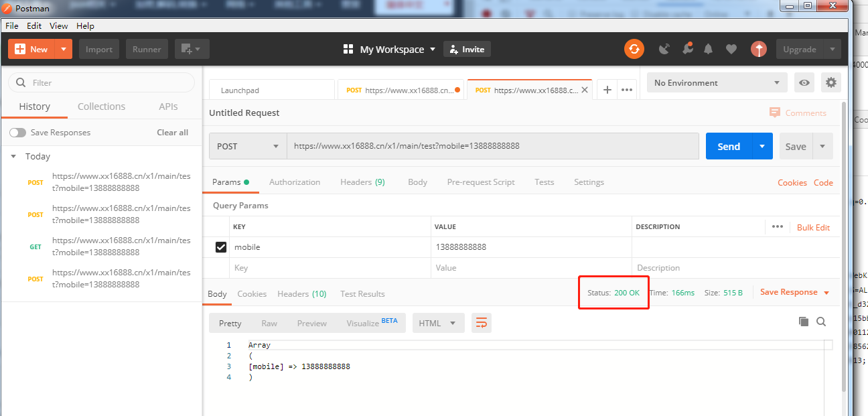This screenshot has width=868, height=416.
Task: Switch response view to Visualize
Action: coord(372,322)
